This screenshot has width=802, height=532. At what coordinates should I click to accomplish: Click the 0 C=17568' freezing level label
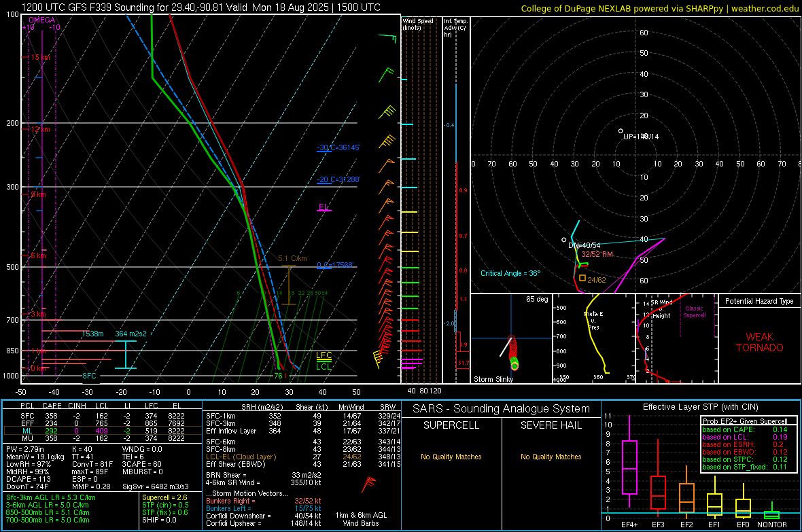(336, 265)
